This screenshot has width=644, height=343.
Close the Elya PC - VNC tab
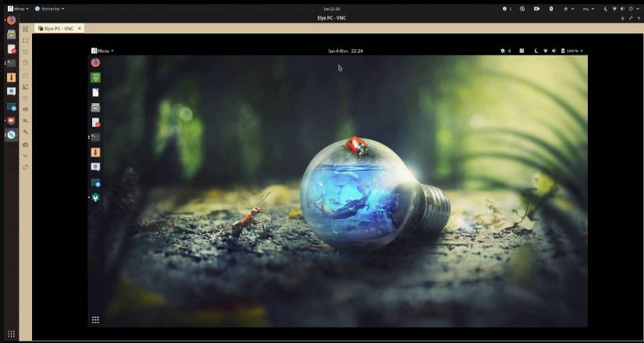[80, 28]
